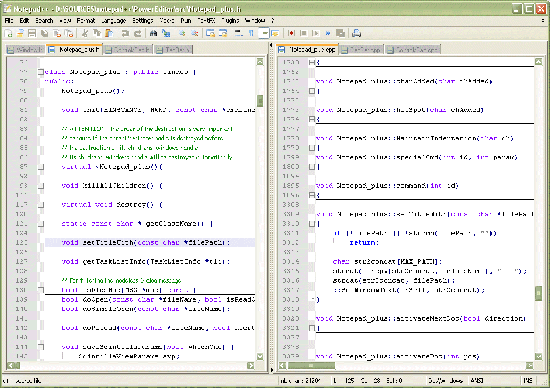This screenshot has height=388, width=550.
Task: Click the macro Playback icon
Action: (315, 33)
